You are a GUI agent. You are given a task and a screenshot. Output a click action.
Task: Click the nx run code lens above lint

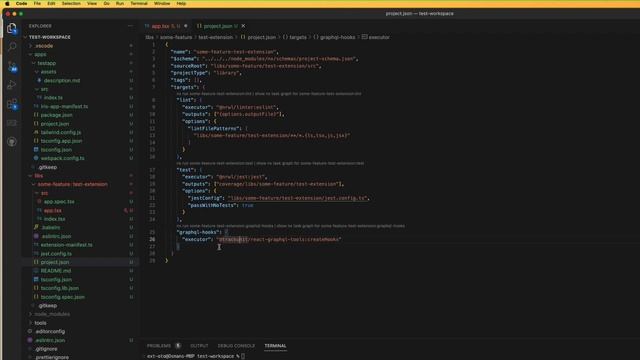point(214,93)
